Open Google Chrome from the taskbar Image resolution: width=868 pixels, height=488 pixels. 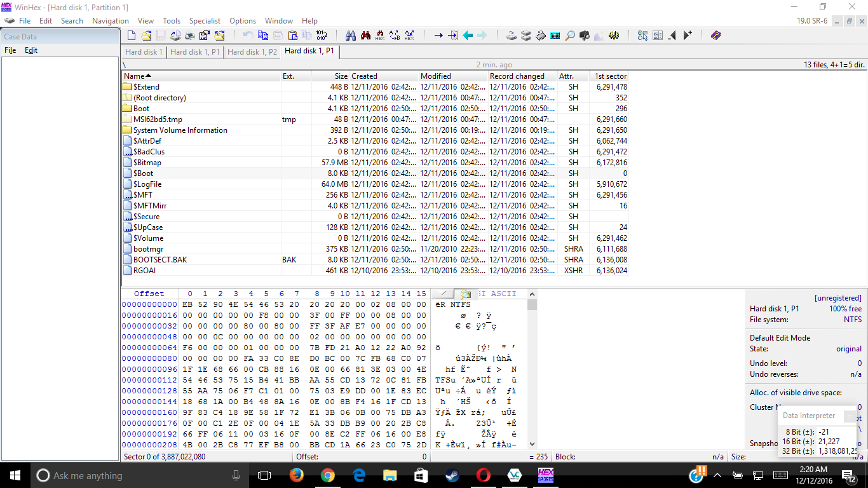[327, 475]
